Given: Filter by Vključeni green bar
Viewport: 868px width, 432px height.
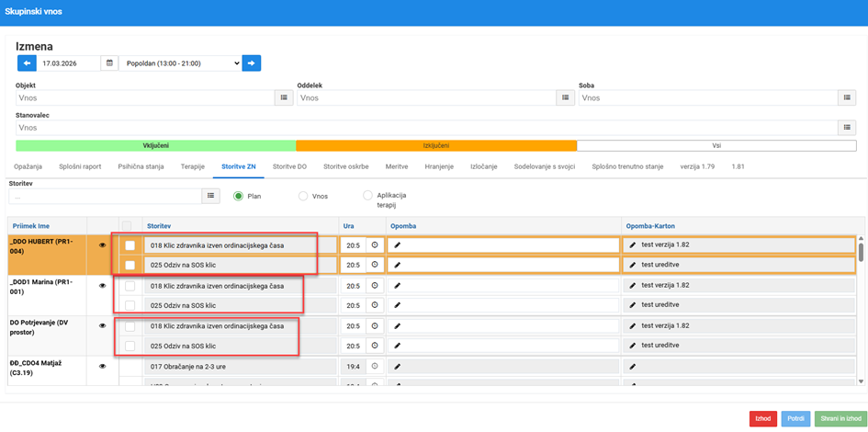Looking at the screenshot, I should click(x=156, y=145).
